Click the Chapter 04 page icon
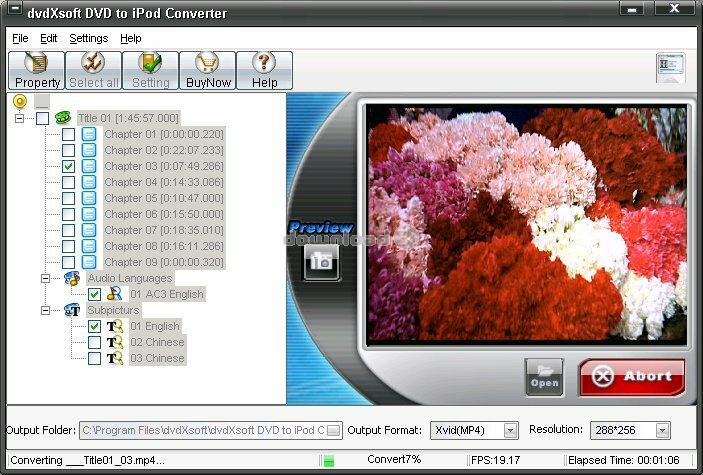 89,182
